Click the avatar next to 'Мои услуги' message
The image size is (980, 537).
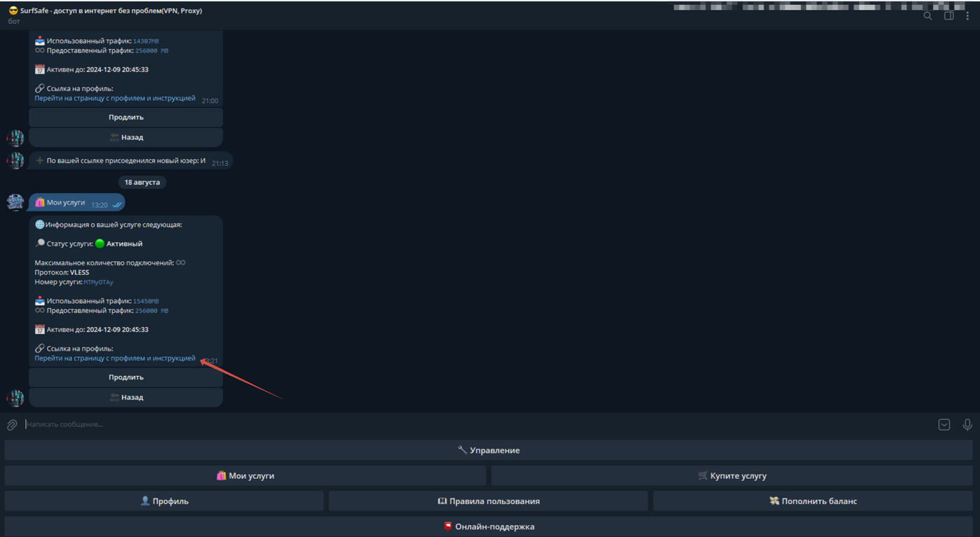(15, 202)
